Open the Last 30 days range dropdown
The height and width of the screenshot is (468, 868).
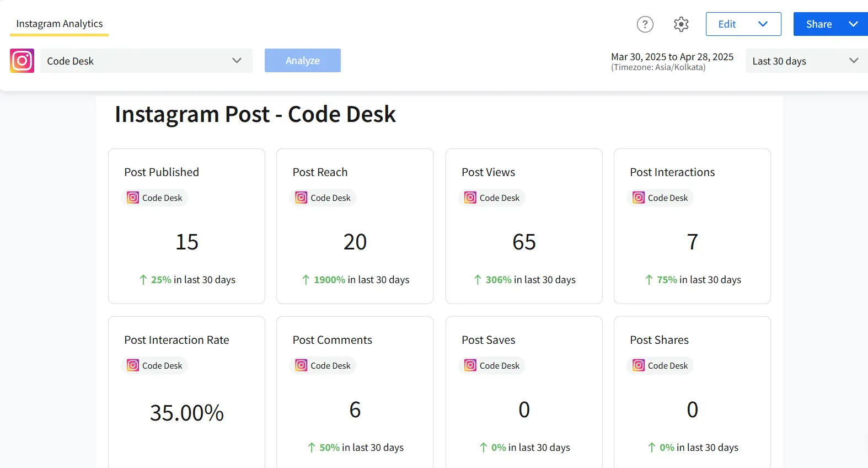pyautogui.click(x=807, y=61)
